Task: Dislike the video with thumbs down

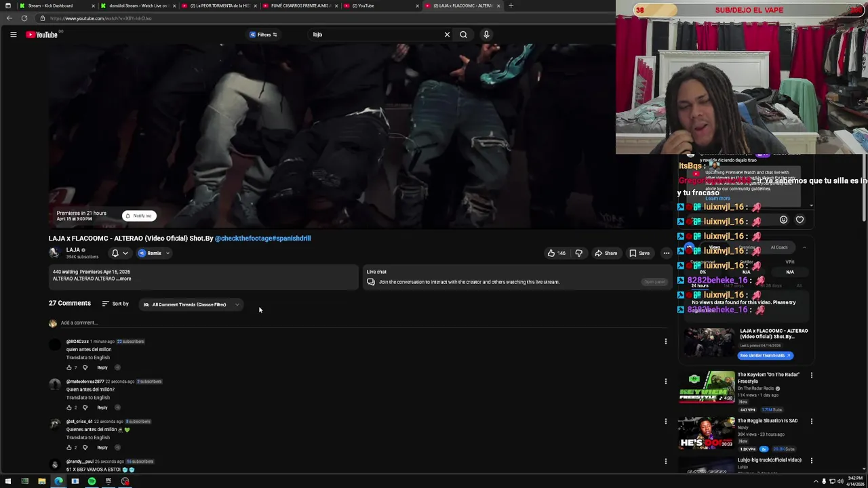Action: pos(578,253)
